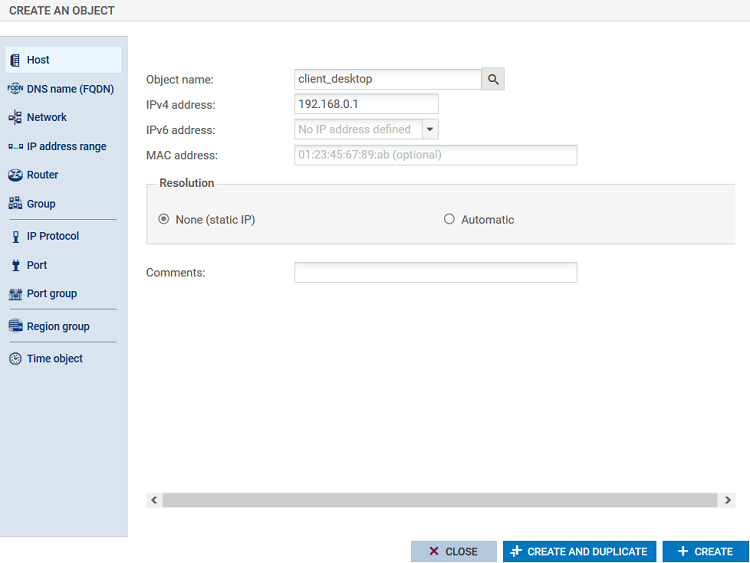This screenshot has width=750, height=563.
Task: Switch to the Region group object type
Action: pyautogui.click(x=57, y=327)
